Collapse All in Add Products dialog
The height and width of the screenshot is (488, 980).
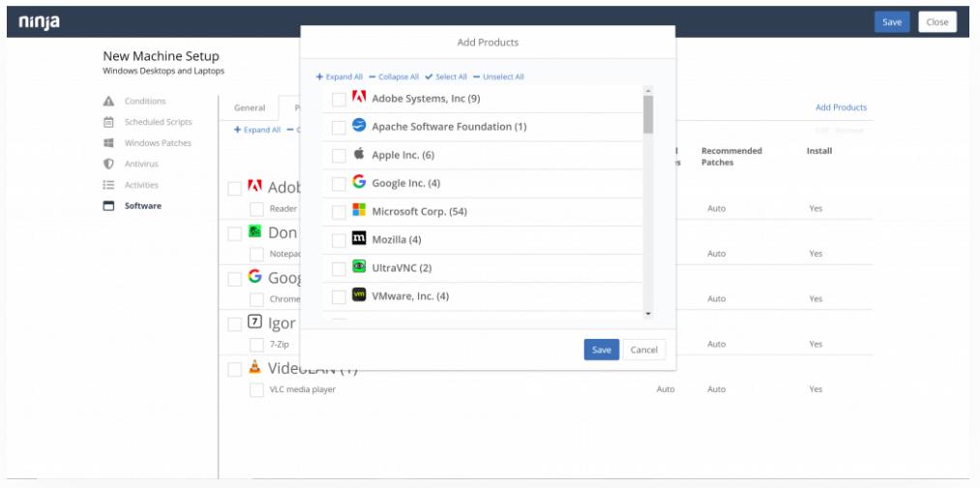tap(394, 76)
